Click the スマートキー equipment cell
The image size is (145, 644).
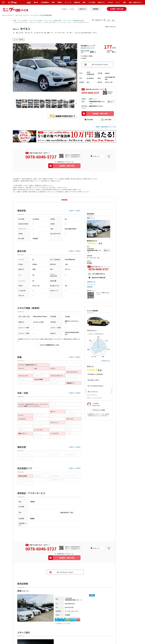(73, 419)
